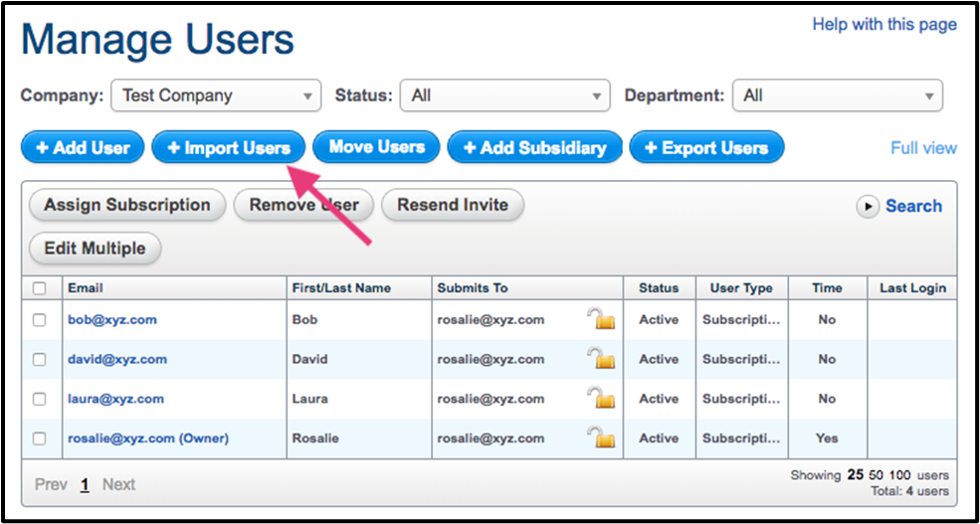The image size is (980, 524).
Task: Click the name cell Laura
Action: (x=310, y=399)
